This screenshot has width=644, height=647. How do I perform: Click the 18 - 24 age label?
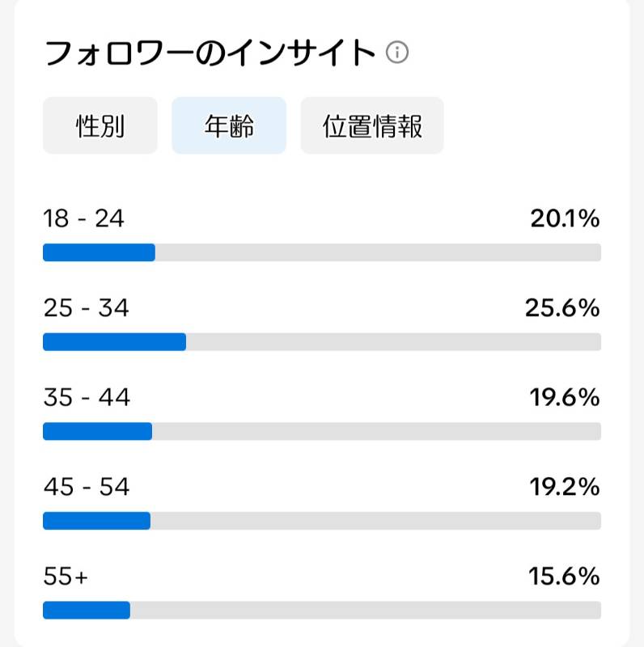pyautogui.click(x=84, y=218)
